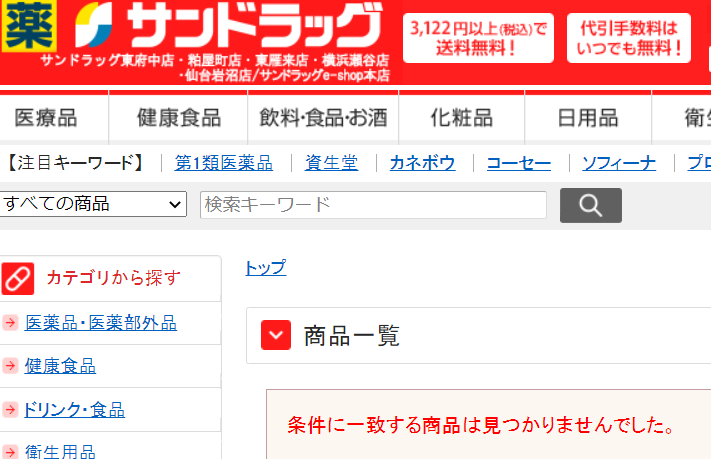This screenshot has width=711, height=459.
Task: Open 衛生用品 sidebar category link
Action: (60, 452)
